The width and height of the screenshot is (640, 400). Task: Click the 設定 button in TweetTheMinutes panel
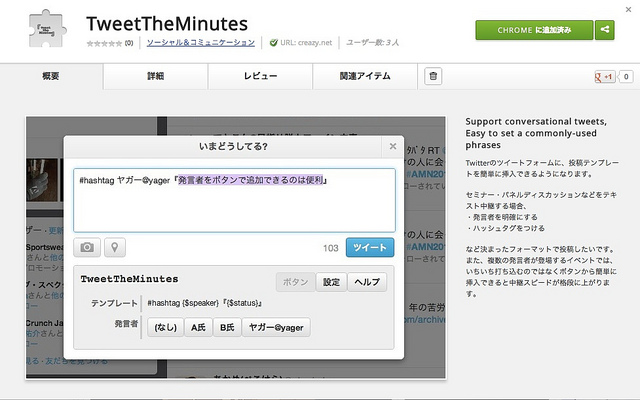click(x=330, y=282)
